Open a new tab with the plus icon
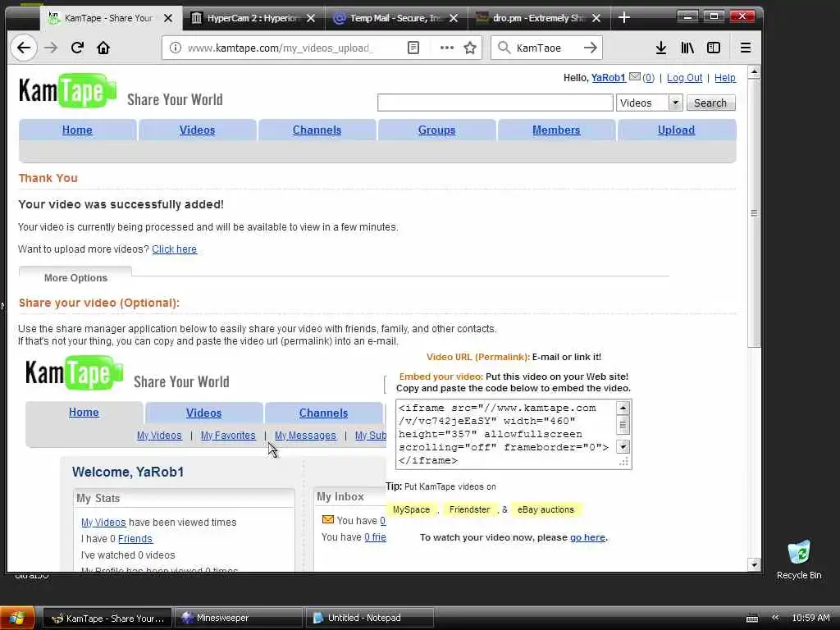840x630 pixels. 623,18
